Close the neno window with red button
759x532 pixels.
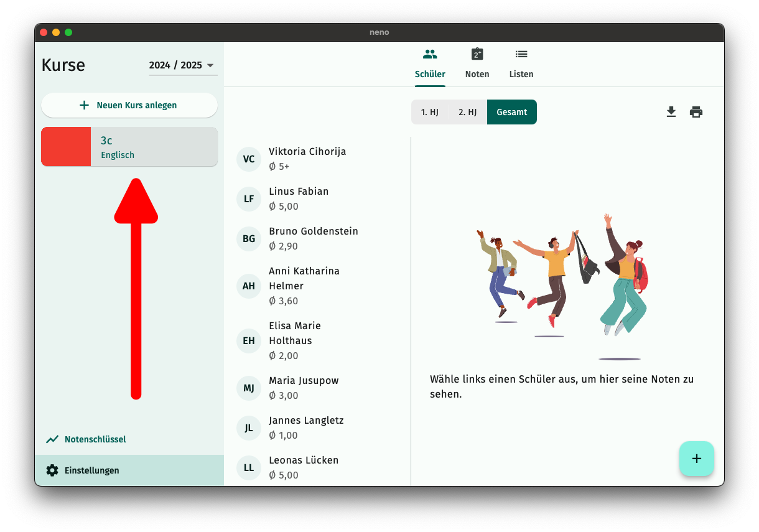pos(44,32)
